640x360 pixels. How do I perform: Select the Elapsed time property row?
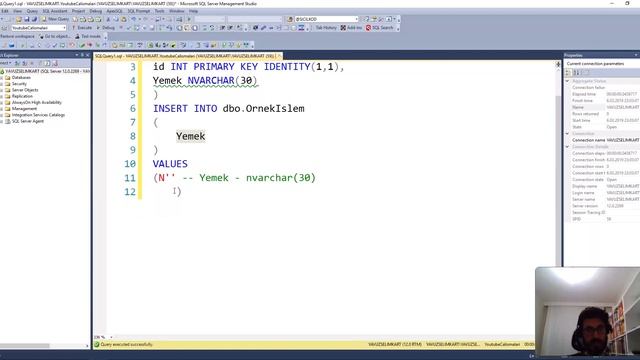tap(605, 94)
